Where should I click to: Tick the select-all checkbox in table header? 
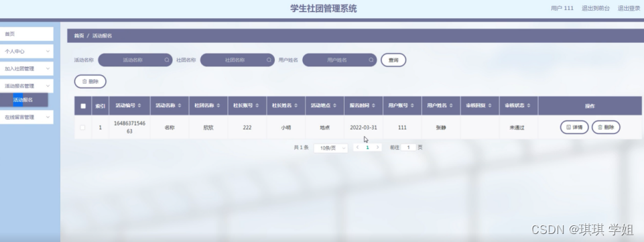[83, 106]
